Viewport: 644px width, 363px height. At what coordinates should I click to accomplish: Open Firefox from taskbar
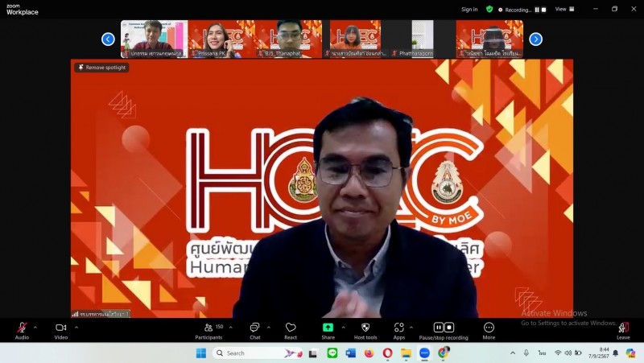(x=369, y=353)
